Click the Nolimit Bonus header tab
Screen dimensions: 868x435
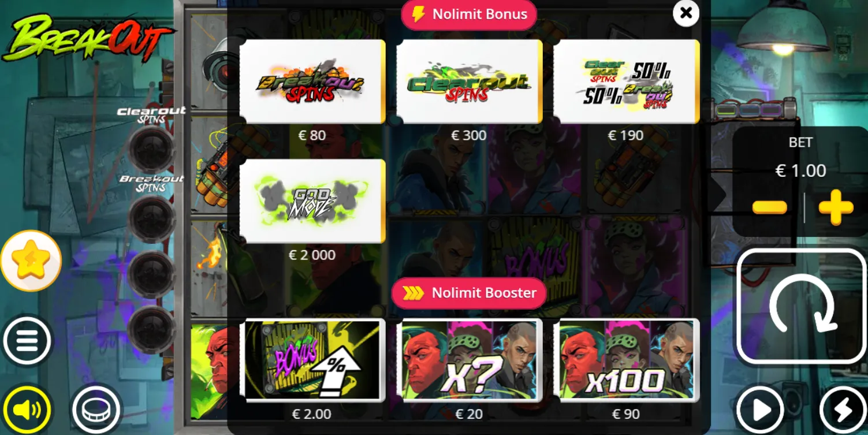[x=469, y=14]
